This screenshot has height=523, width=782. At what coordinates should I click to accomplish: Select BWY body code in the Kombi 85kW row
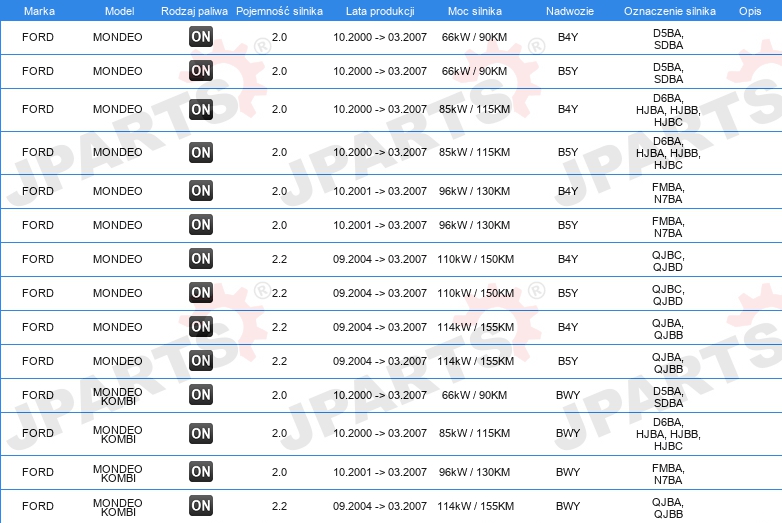tap(568, 433)
